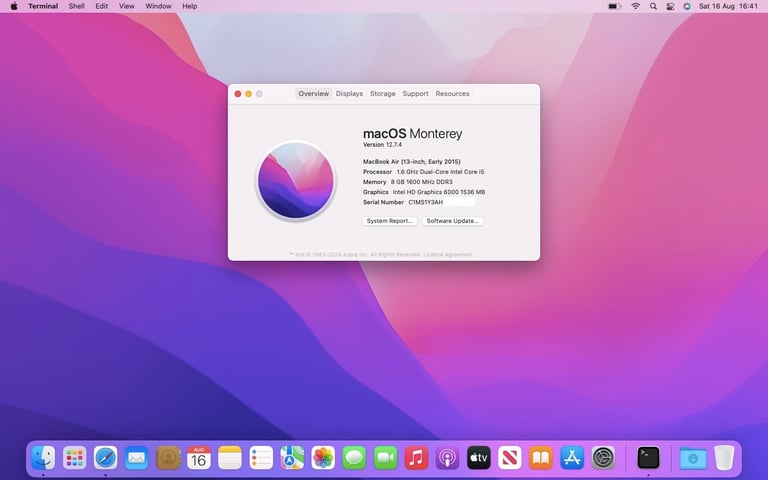Screen dimensions: 768x480
Task: Click the 1.6 GHz Dual-Core processor text
Action: pos(440,172)
